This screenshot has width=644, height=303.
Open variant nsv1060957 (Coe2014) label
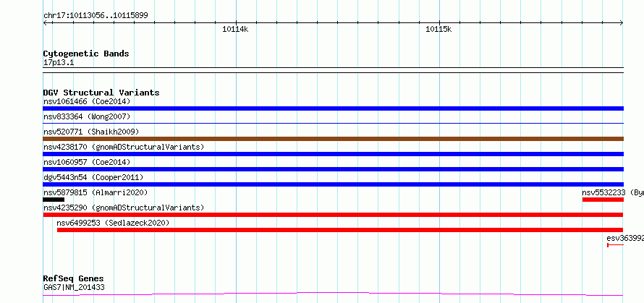tap(87, 162)
